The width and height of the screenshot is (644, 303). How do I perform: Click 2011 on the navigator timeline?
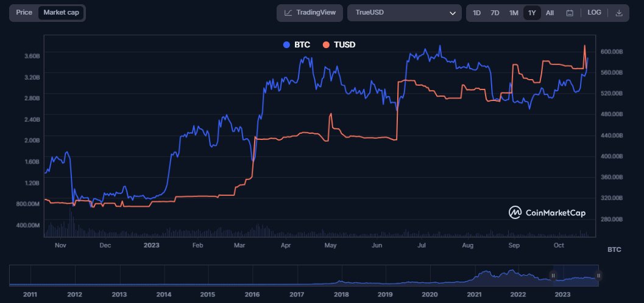click(30, 294)
